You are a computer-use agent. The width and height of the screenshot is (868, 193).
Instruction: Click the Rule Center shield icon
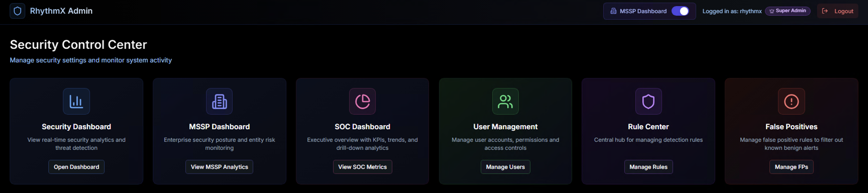(648, 101)
